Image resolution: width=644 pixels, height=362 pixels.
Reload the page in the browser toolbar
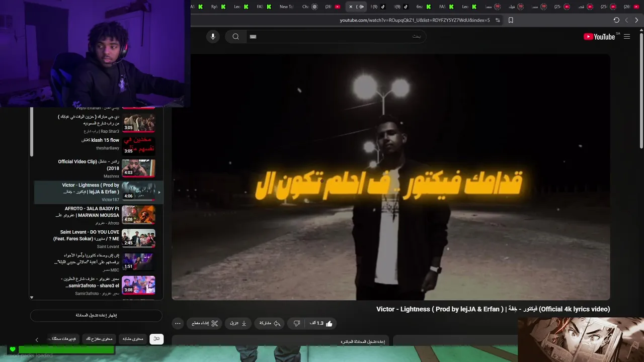(616, 20)
